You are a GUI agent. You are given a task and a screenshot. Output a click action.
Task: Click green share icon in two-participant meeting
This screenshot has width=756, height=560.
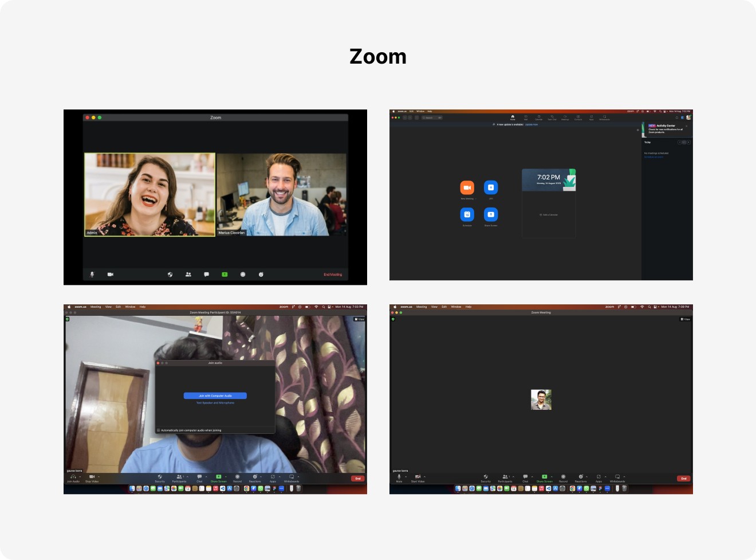(225, 275)
